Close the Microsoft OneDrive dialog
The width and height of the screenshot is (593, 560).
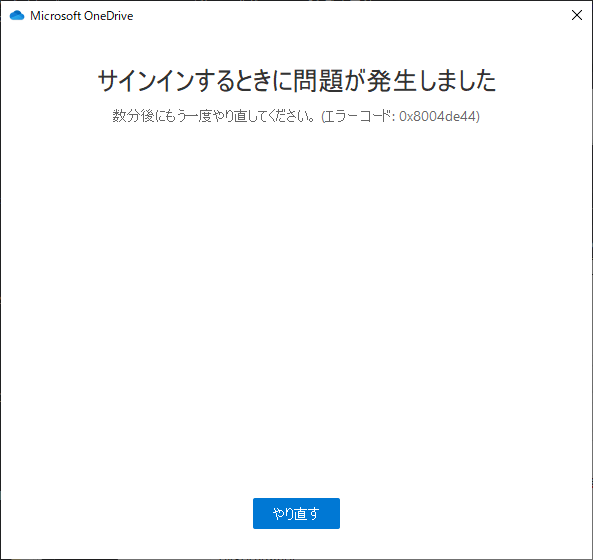coord(577,15)
